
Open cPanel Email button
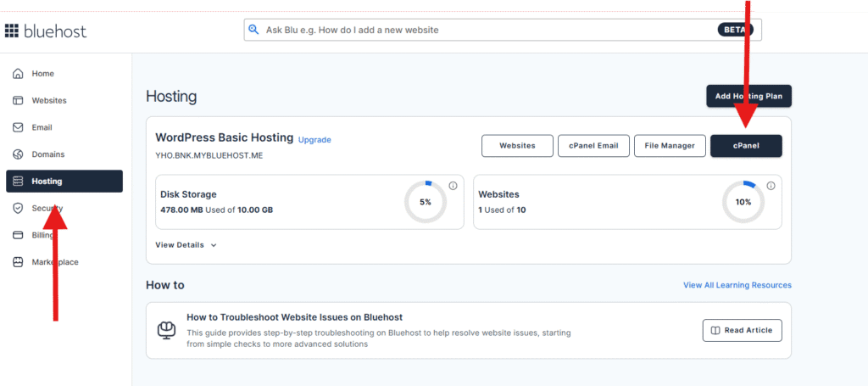593,146
